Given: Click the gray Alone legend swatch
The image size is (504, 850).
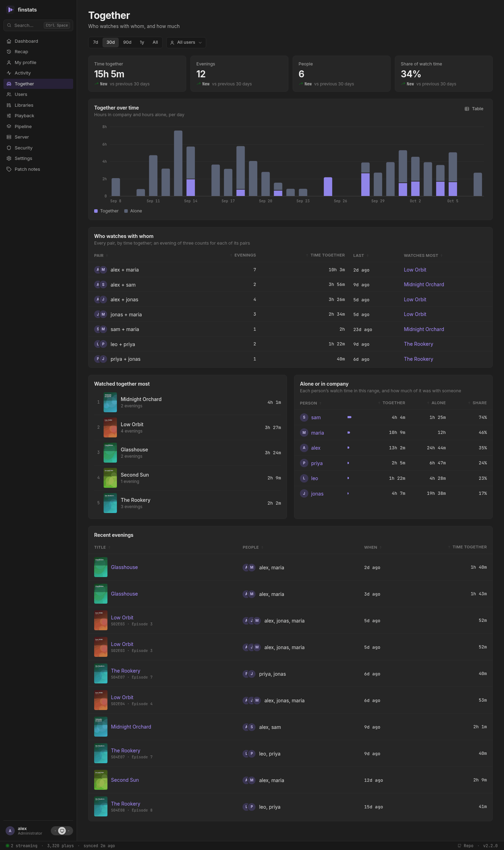Looking at the screenshot, I should [x=126, y=211].
